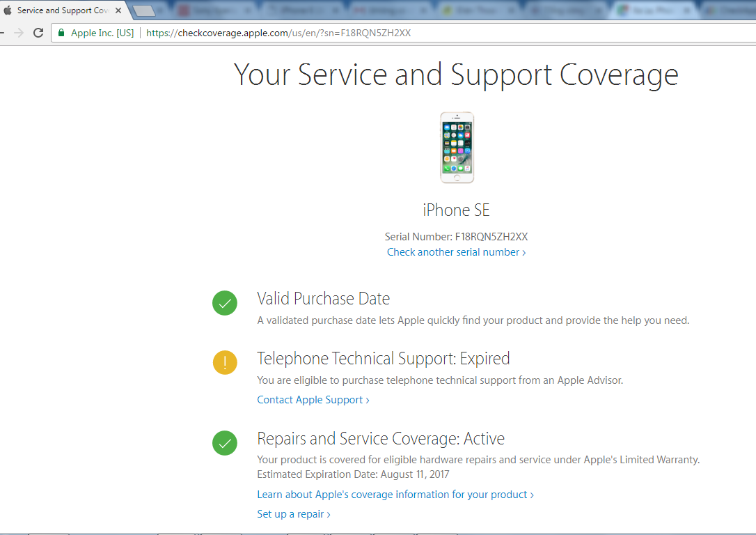Click the forward navigation arrow
This screenshot has height=535, width=756.
[19, 33]
